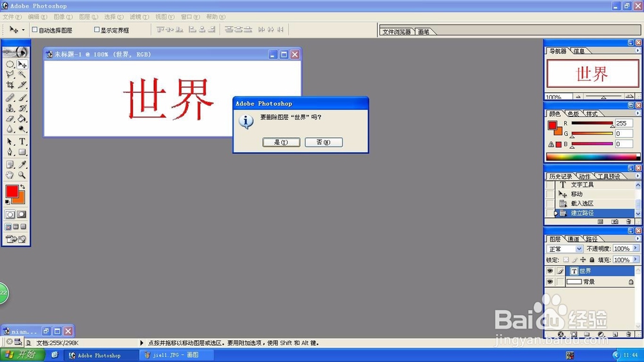The image size is (644, 362).
Task: Select the Polygonal Lasso tool
Action: [x=10, y=74]
